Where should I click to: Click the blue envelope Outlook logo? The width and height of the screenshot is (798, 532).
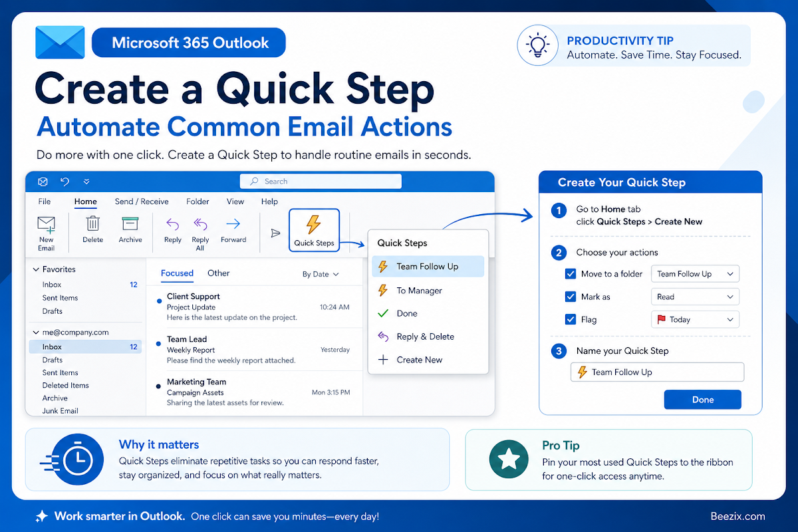pyautogui.click(x=60, y=43)
